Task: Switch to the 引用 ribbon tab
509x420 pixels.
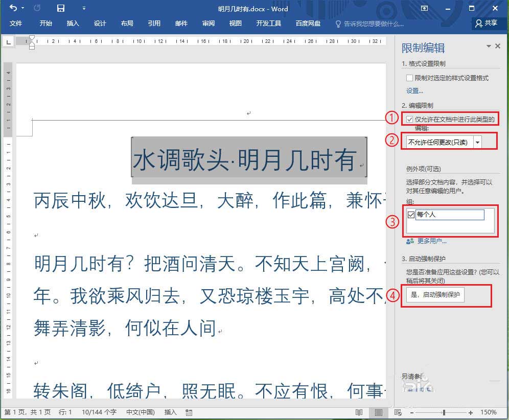Action: pyautogui.click(x=154, y=24)
